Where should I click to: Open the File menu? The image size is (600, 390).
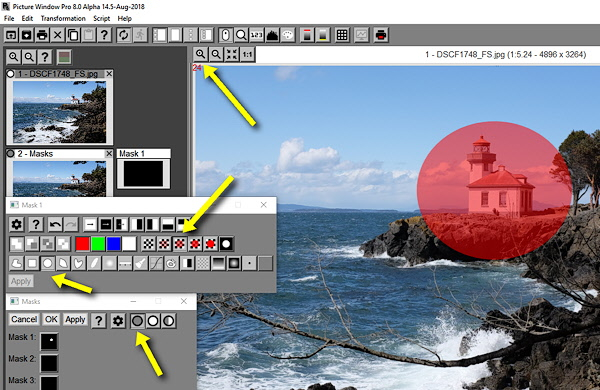pos(9,18)
